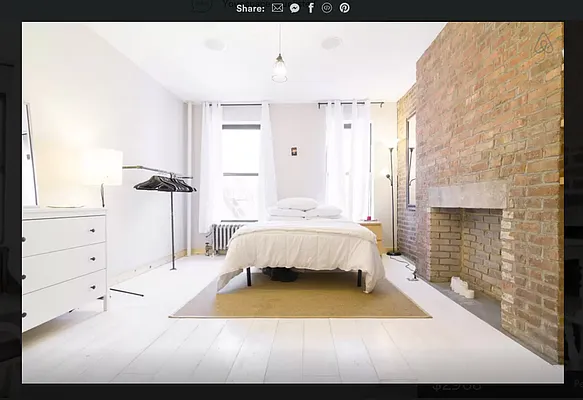Image resolution: width=583 pixels, height=400 pixels.
Task: Click the bedroom listing photo
Action: coord(293,203)
